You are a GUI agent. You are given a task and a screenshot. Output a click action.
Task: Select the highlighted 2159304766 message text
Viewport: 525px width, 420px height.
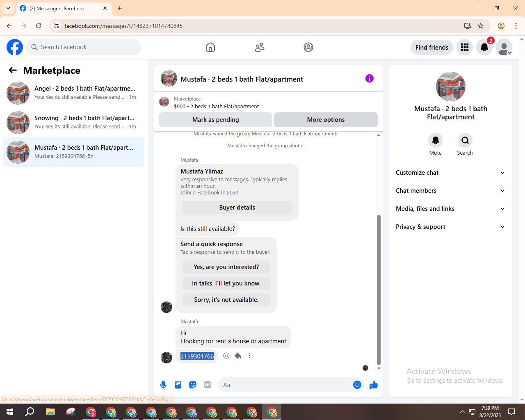197,356
